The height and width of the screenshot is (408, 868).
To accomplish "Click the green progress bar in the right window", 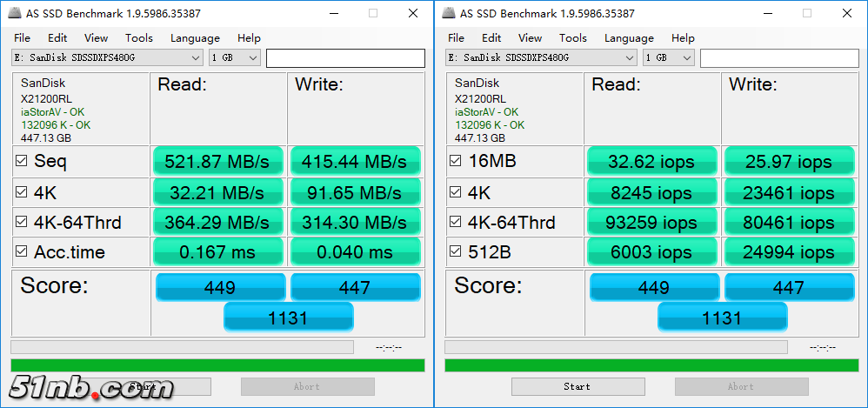I will pos(651,365).
